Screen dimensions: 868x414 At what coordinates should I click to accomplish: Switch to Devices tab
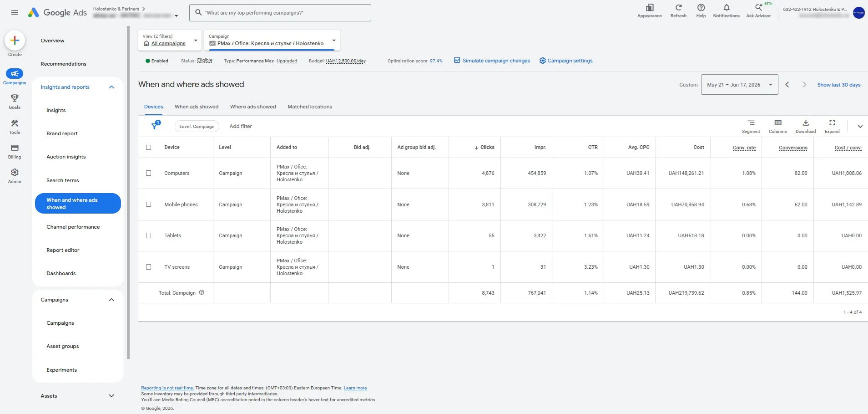coord(154,107)
